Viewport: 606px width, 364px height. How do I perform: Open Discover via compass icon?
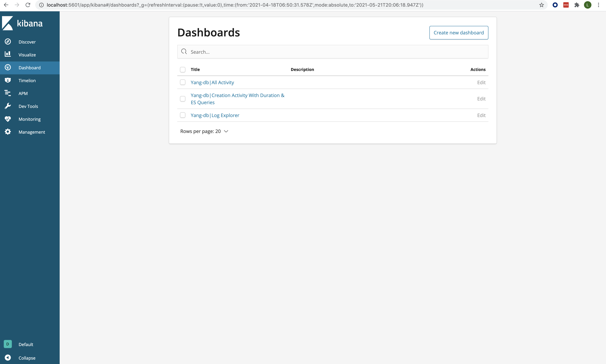pyautogui.click(x=8, y=42)
